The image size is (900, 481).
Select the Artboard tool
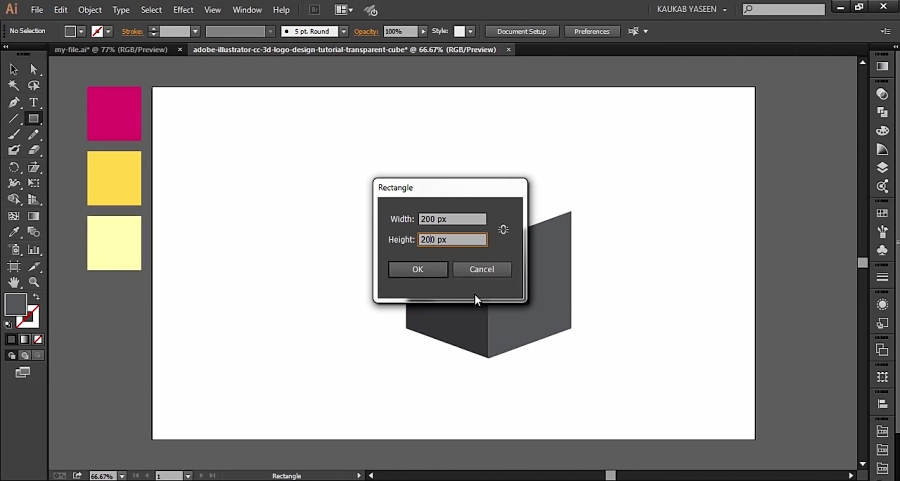coord(14,266)
